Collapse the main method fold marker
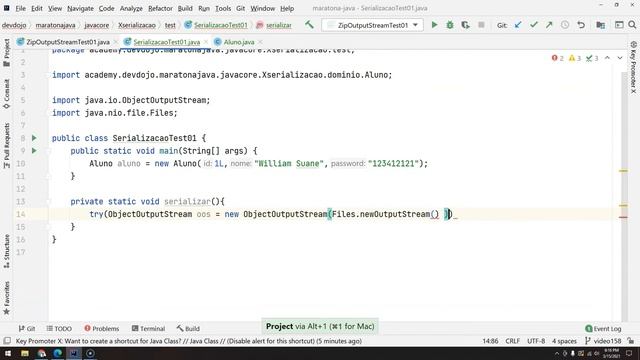 point(49,151)
